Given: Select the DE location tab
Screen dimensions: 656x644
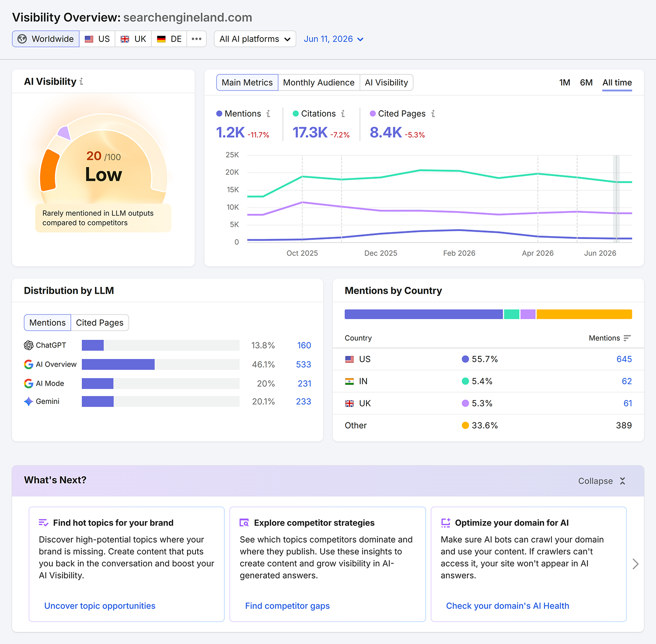Looking at the screenshot, I should 169,39.
